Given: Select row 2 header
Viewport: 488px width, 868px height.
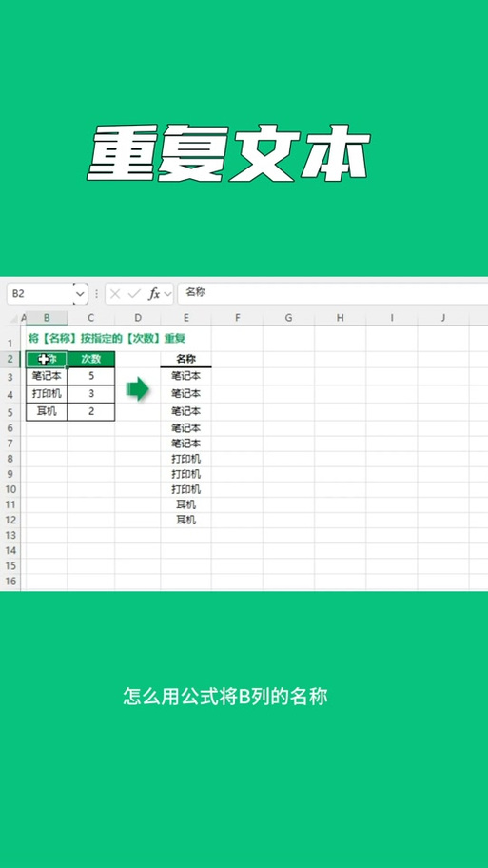Looking at the screenshot, I should click(10, 359).
